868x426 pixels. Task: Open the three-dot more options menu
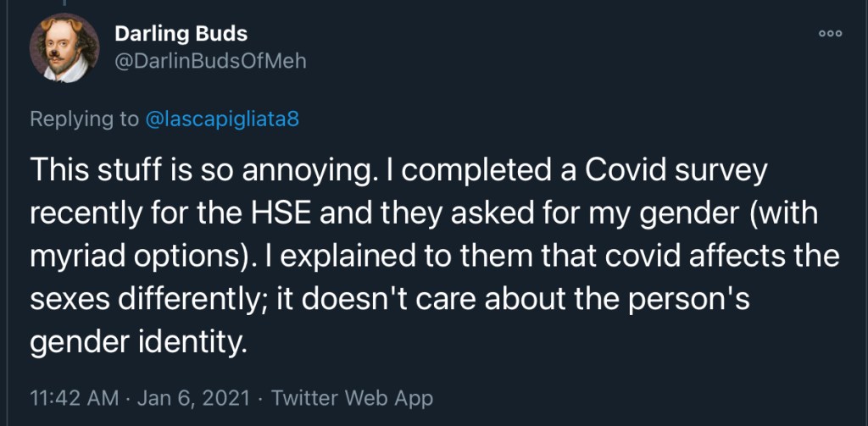point(830,33)
